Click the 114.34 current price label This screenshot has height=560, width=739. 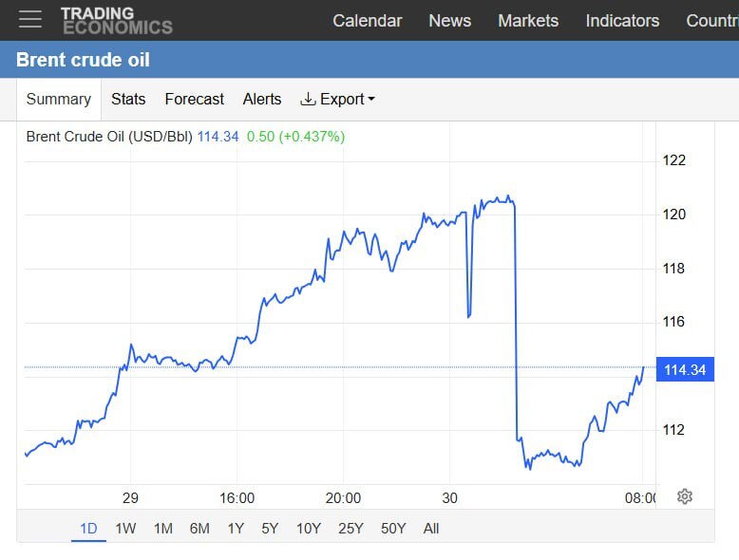(x=685, y=369)
